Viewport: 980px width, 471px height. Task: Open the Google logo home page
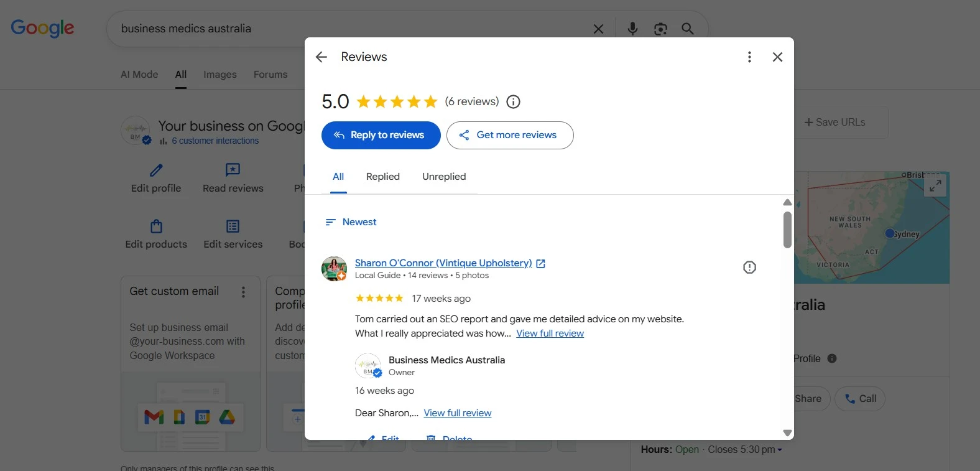point(42,29)
